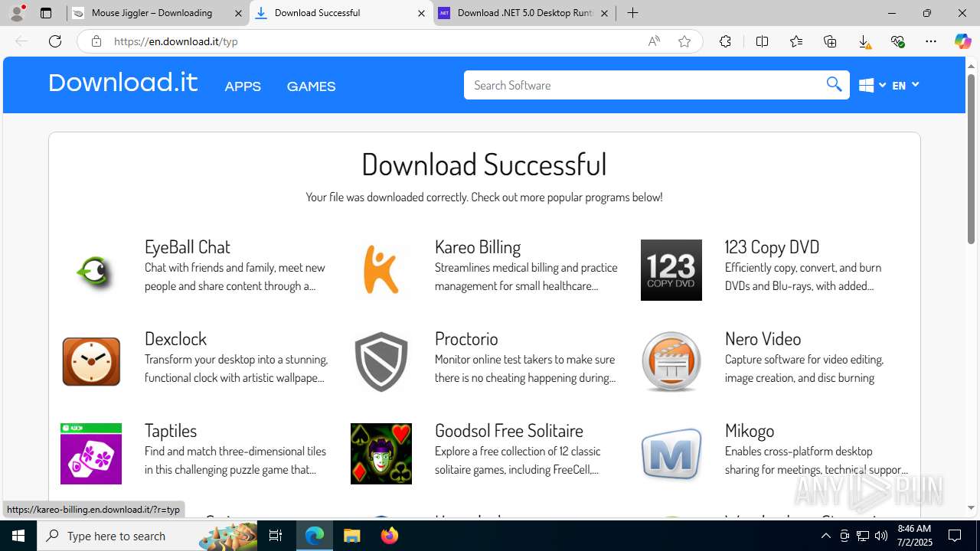Open the Taptiles title link
The image size is (980, 551).
(171, 430)
